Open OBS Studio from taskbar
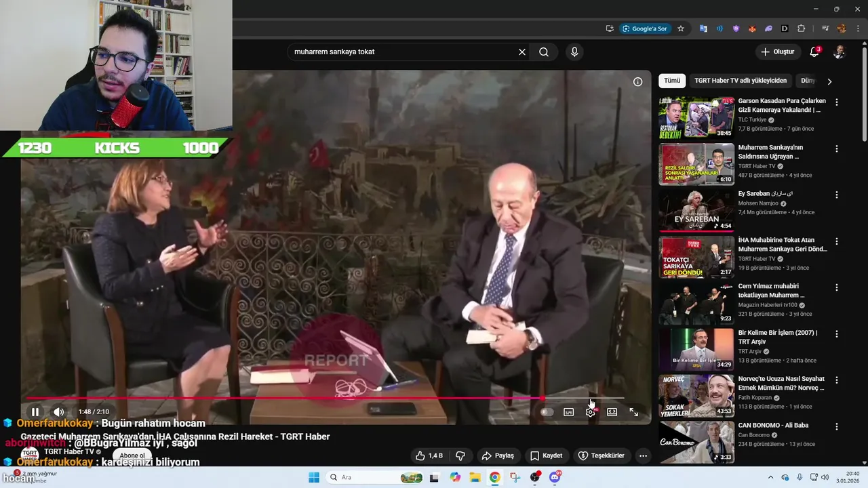 (535, 477)
